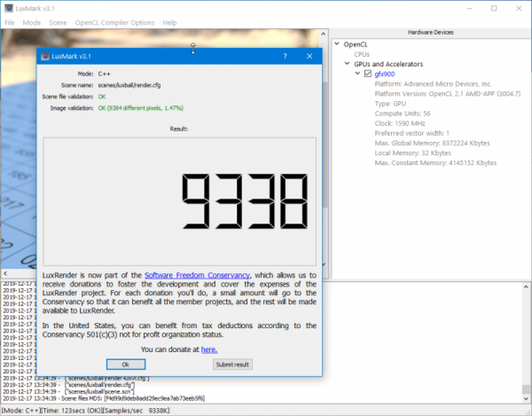
Task: Select the gfx900 device name
Action: pyautogui.click(x=386, y=75)
